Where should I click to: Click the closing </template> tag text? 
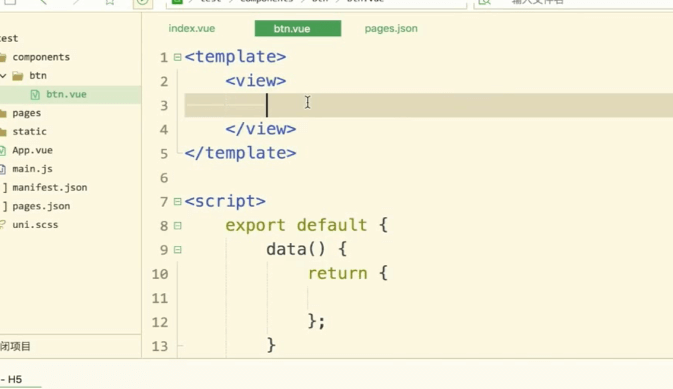coord(240,153)
